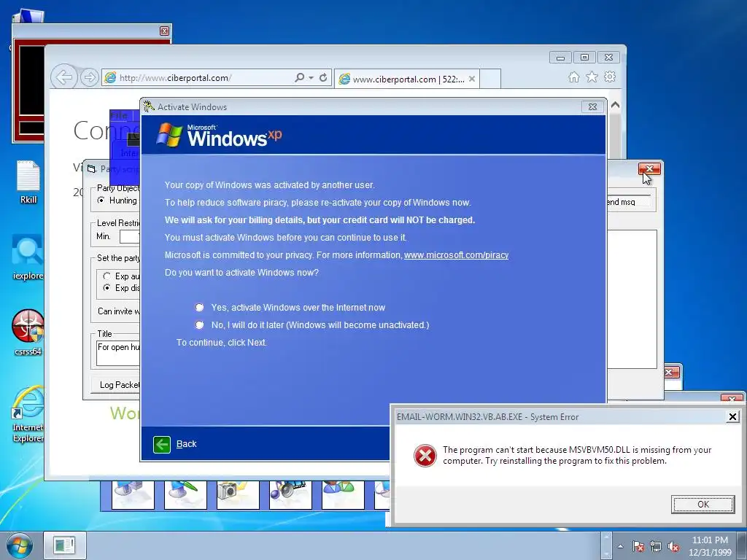Image resolution: width=747 pixels, height=560 pixels.
Task: Click the Log Packet button
Action: pos(116,385)
